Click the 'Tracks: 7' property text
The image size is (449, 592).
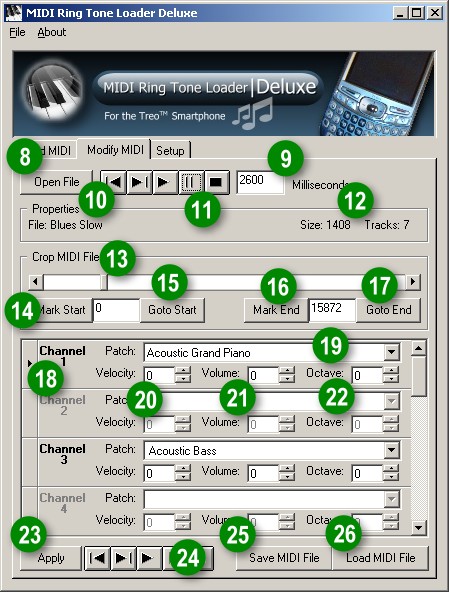pos(387,225)
